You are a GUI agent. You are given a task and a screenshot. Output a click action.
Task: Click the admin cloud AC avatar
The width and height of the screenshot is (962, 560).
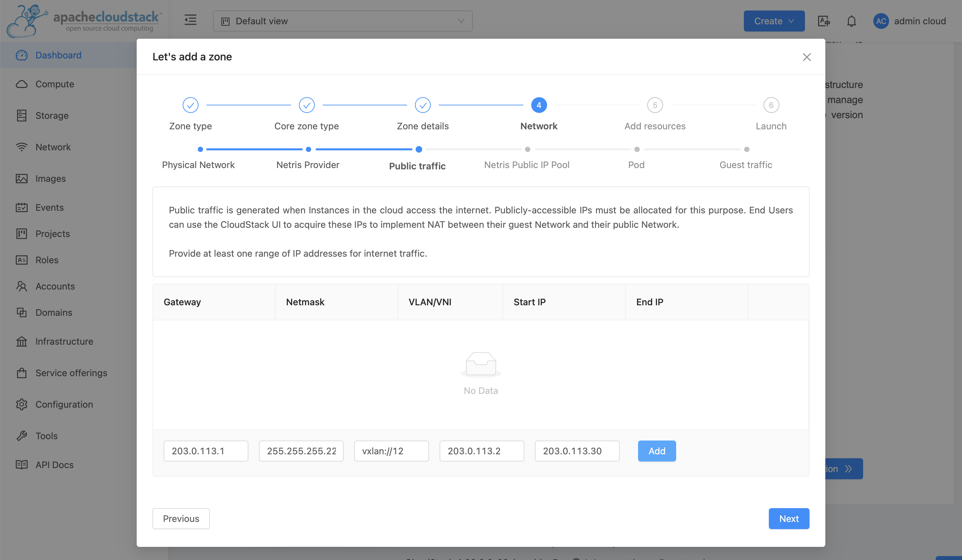click(x=881, y=21)
